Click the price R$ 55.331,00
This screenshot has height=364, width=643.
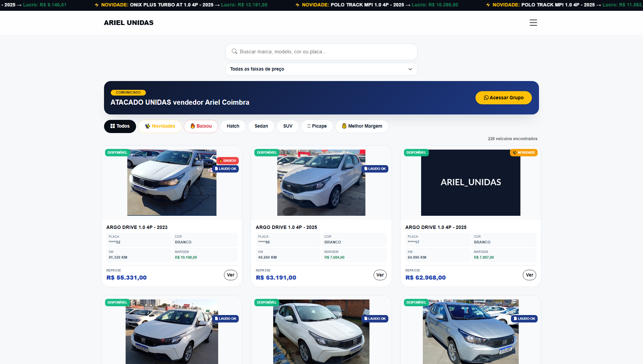127,278
